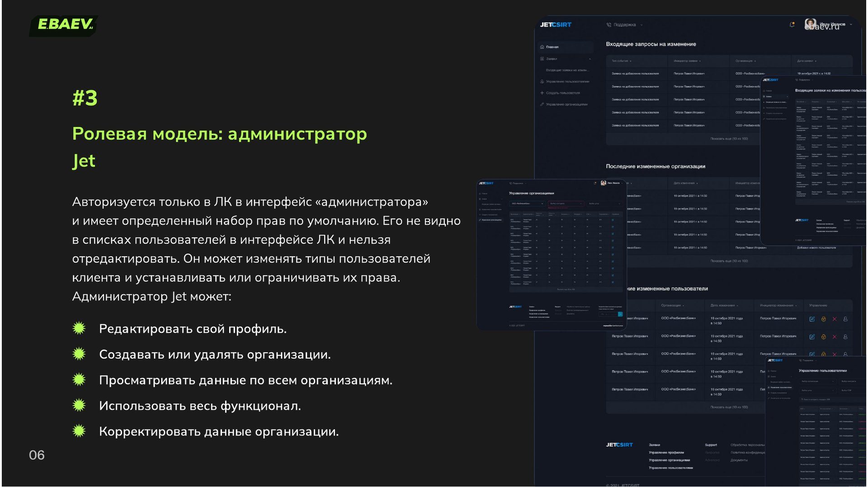Click the red delete X in the first changed-users row

(835, 319)
